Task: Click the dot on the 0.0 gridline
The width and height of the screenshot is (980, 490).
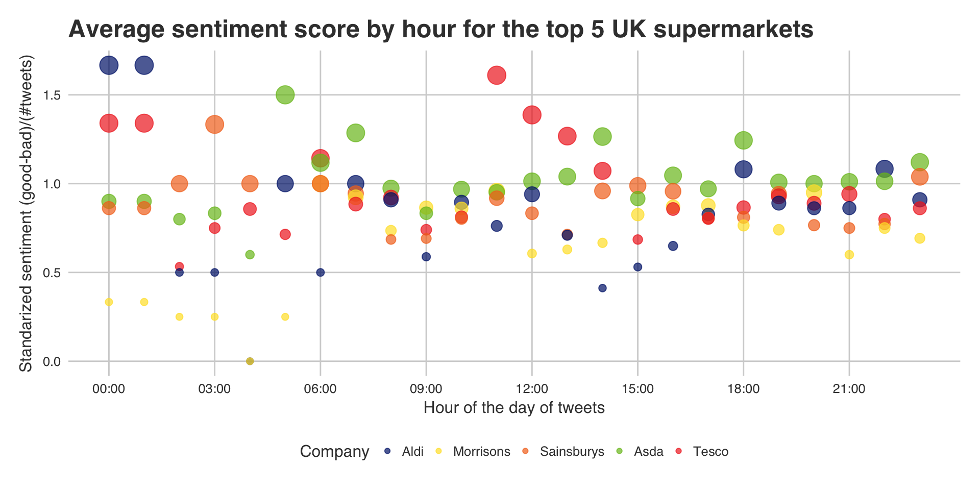Action: click(250, 361)
